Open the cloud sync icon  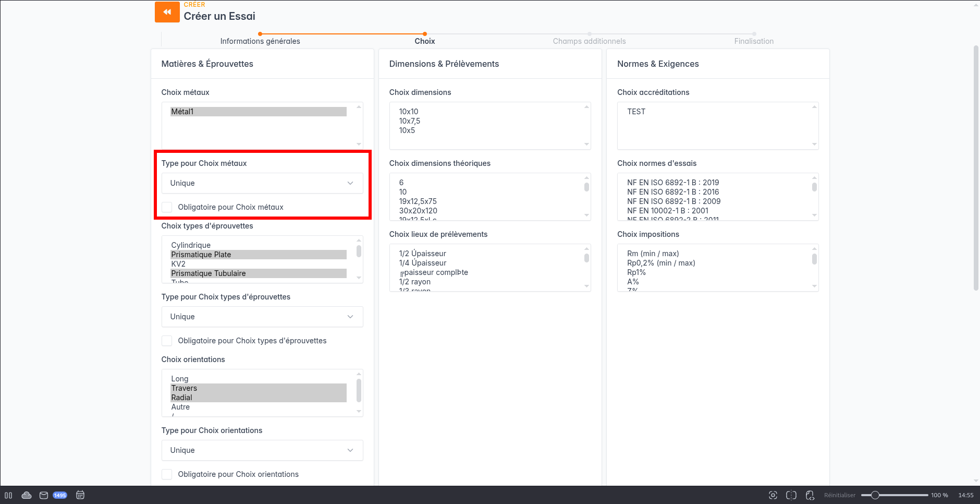[27, 495]
